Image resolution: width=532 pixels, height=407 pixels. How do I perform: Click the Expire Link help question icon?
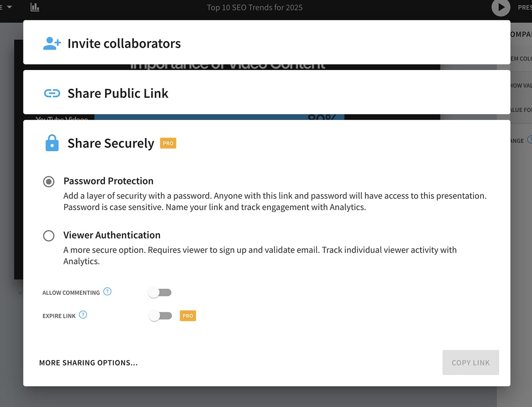click(83, 315)
